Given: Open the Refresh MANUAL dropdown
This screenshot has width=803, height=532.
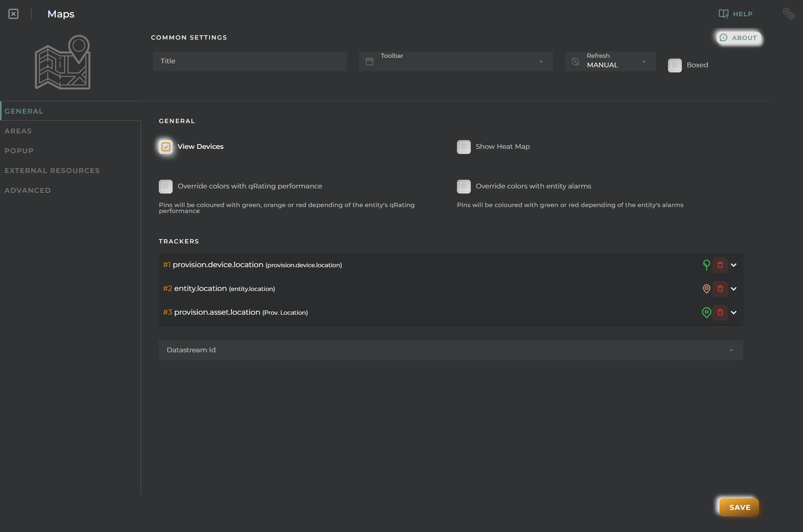Looking at the screenshot, I should tap(610, 61).
